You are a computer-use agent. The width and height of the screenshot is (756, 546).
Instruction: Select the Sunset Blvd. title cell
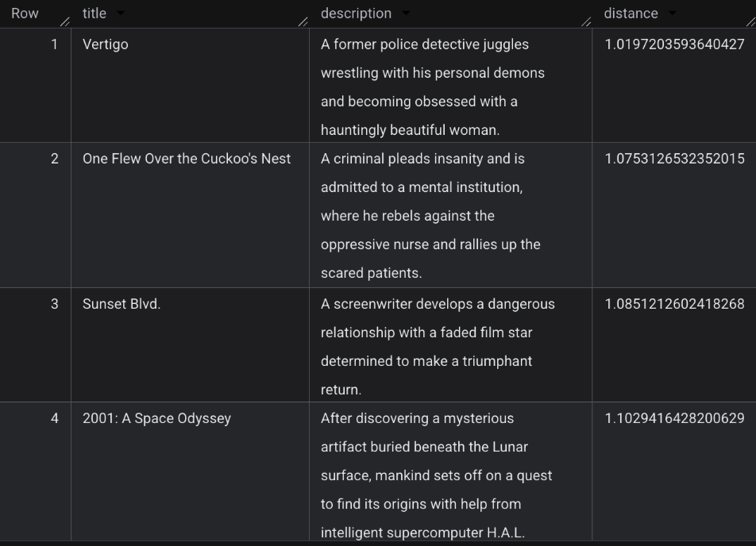tap(121, 304)
